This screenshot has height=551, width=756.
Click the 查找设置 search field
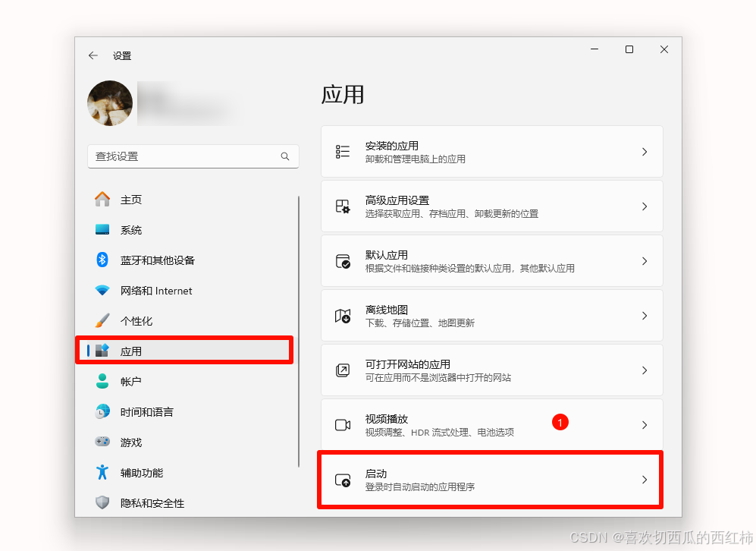pyautogui.click(x=193, y=156)
